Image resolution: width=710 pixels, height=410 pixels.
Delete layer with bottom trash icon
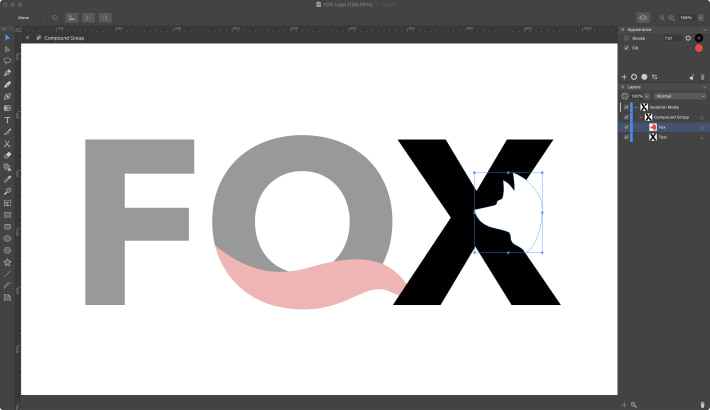(x=702, y=405)
